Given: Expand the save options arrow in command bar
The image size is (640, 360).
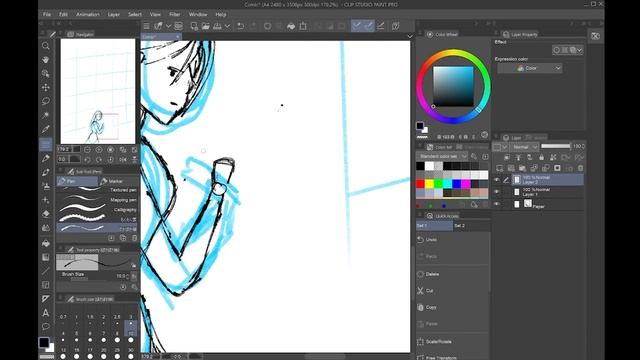Looking at the screenshot, I should pyautogui.click(x=227, y=26).
